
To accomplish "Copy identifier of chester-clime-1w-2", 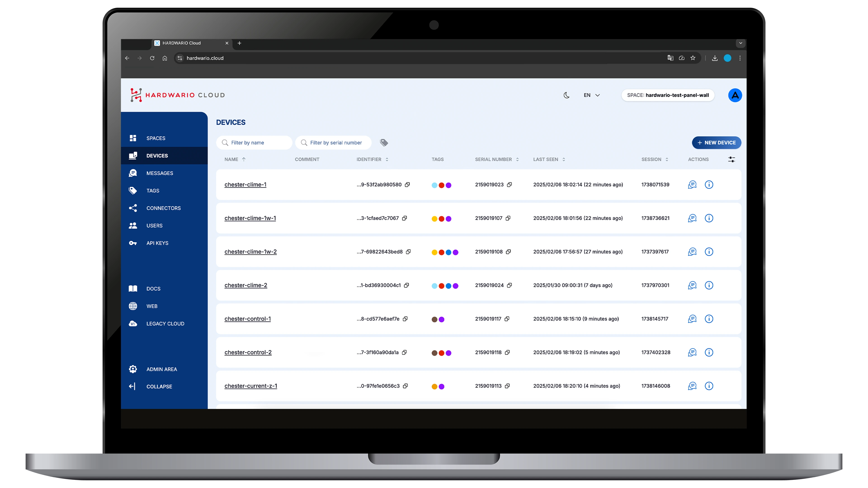I will click(x=408, y=252).
